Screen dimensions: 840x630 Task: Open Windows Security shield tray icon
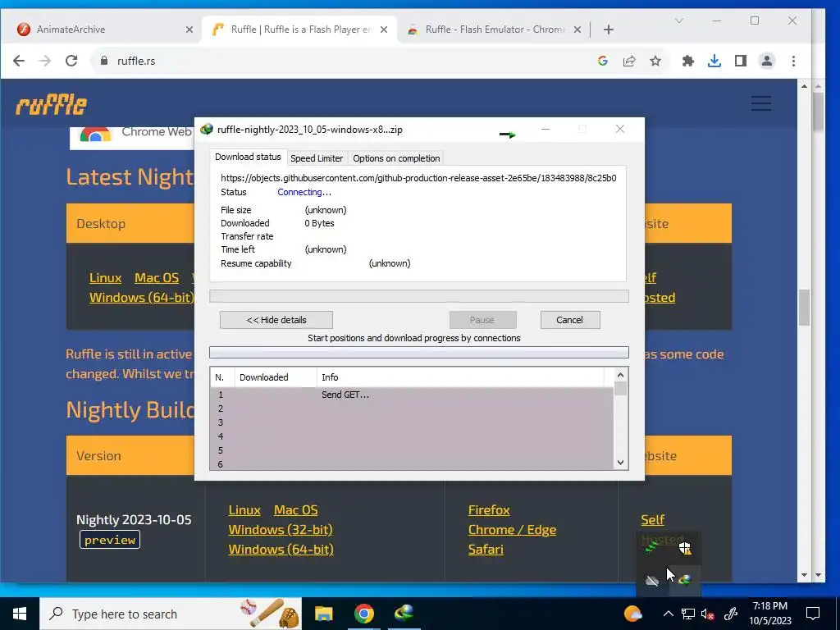685,547
